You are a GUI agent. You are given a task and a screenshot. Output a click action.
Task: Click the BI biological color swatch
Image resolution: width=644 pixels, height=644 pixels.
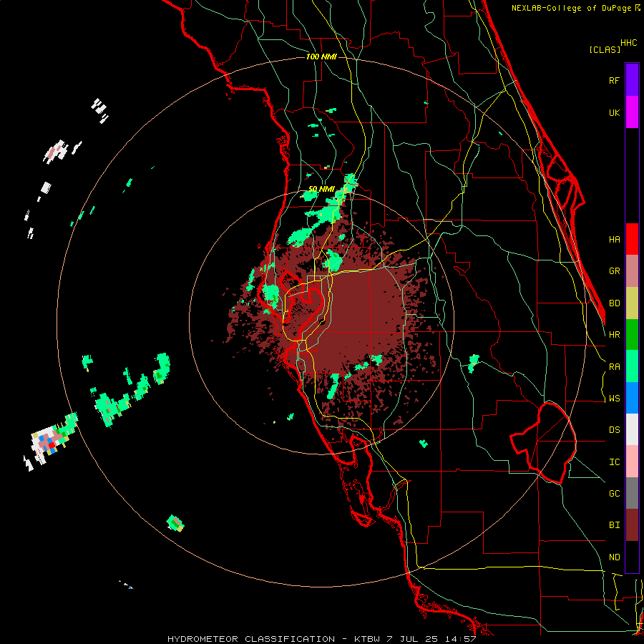click(632, 525)
